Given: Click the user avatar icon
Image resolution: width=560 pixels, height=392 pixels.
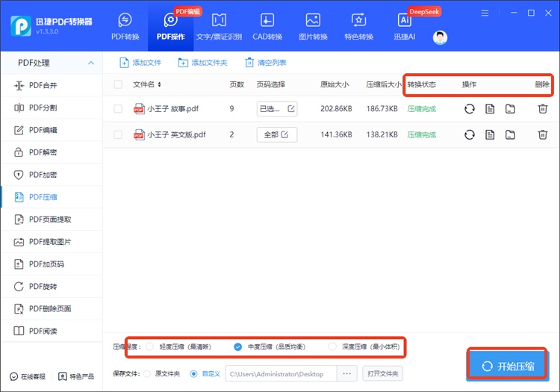Looking at the screenshot, I should (x=440, y=37).
